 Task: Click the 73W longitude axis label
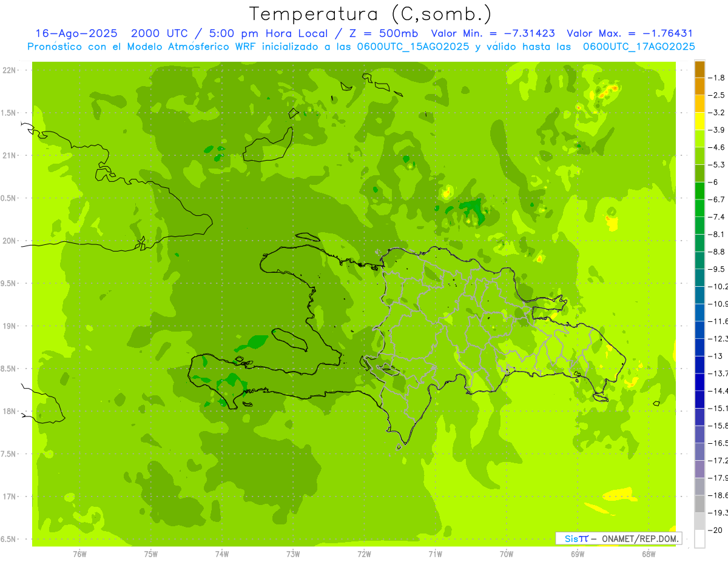pyautogui.click(x=293, y=554)
